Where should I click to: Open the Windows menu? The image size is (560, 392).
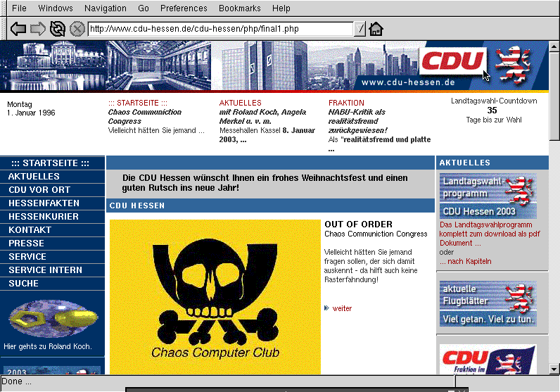click(x=56, y=8)
